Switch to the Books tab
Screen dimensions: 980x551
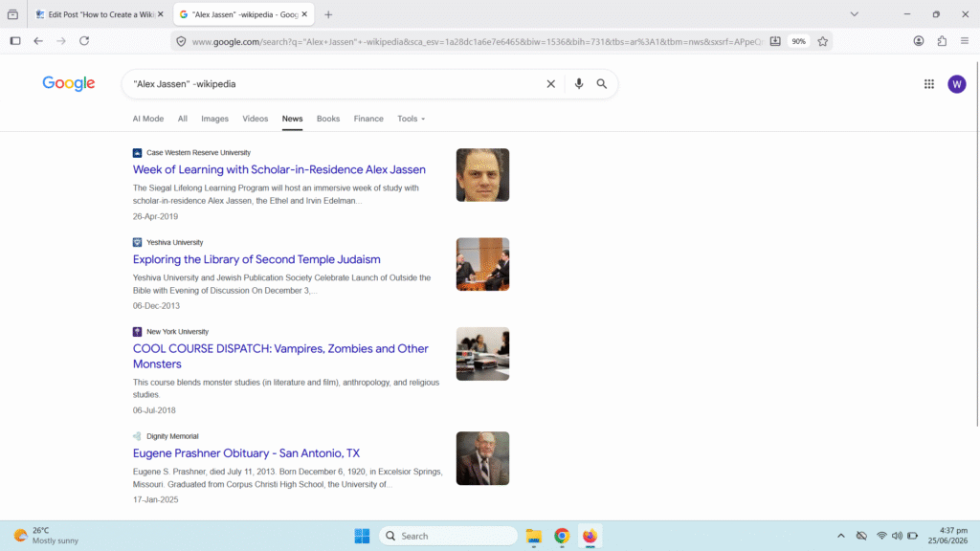[328, 119]
